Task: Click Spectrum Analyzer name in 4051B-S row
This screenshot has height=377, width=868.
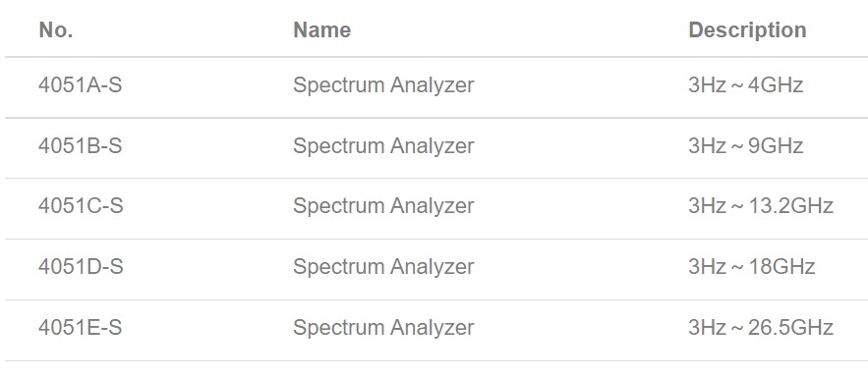Action: tap(383, 146)
